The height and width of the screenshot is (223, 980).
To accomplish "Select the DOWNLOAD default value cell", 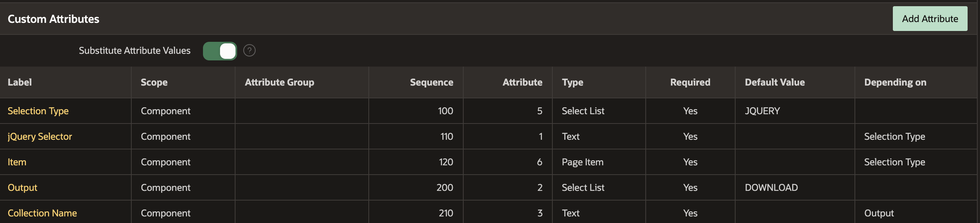I will (771, 187).
